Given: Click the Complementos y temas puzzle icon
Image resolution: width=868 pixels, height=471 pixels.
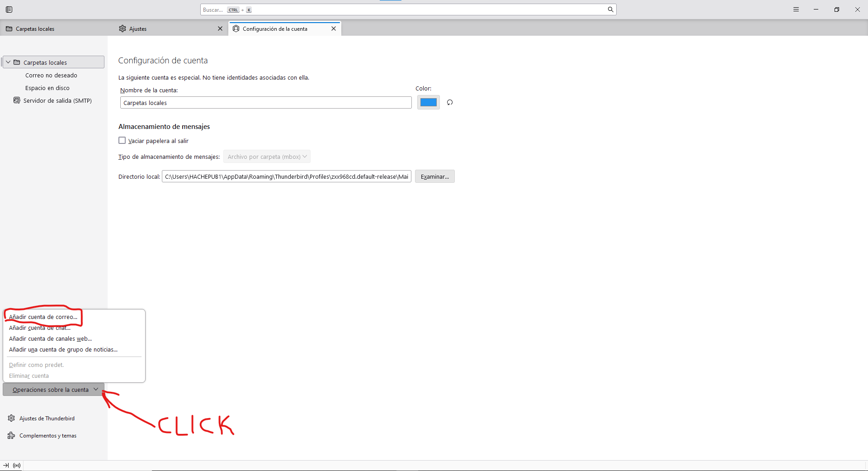Looking at the screenshot, I should [x=11, y=435].
